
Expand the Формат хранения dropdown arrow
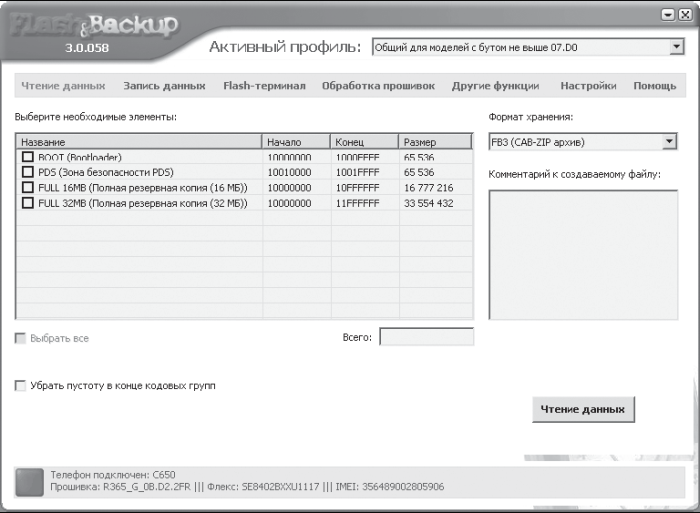coord(669,142)
